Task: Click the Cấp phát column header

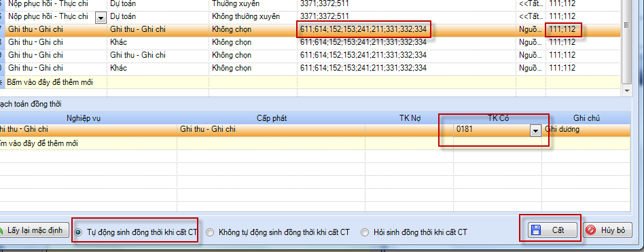Action: 272,118
